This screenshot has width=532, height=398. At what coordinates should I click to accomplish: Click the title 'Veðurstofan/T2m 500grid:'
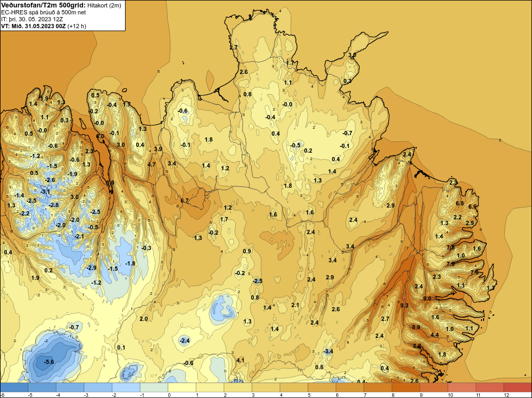(44, 5)
